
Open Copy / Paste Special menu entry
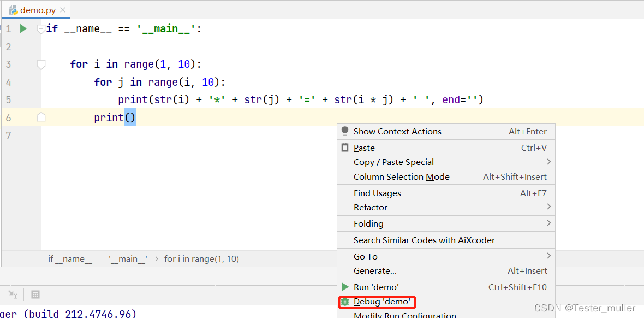(446, 162)
